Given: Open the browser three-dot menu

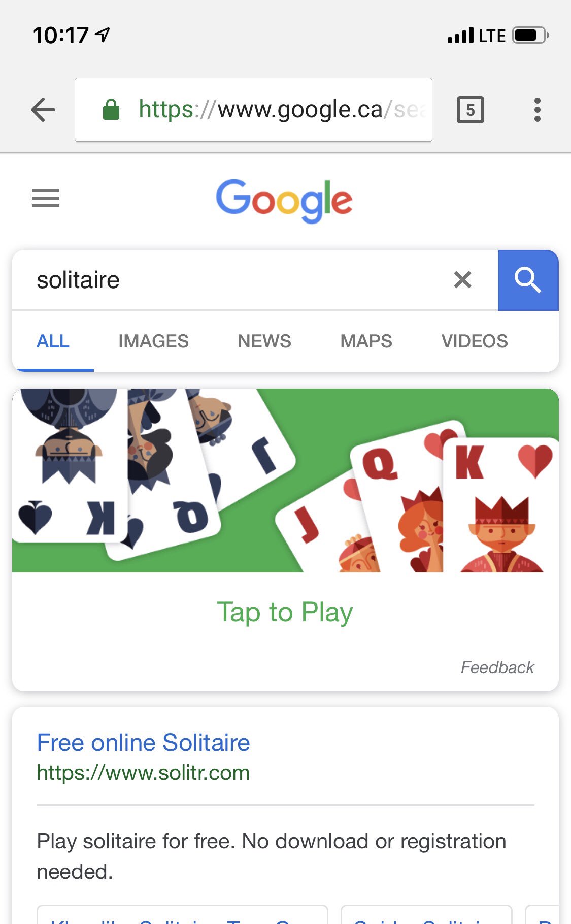Looking at the screenshot, I should pyautogui.click(x=537, y=110).
